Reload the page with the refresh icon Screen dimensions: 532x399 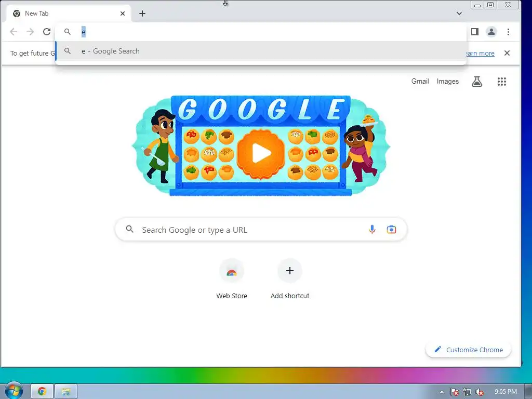47,32
